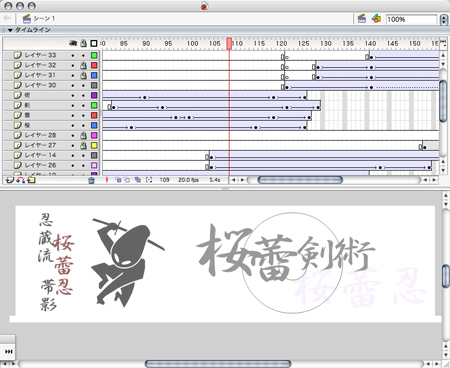
Task: Click the edit scene clapboard icon
Action: point(362,19)
